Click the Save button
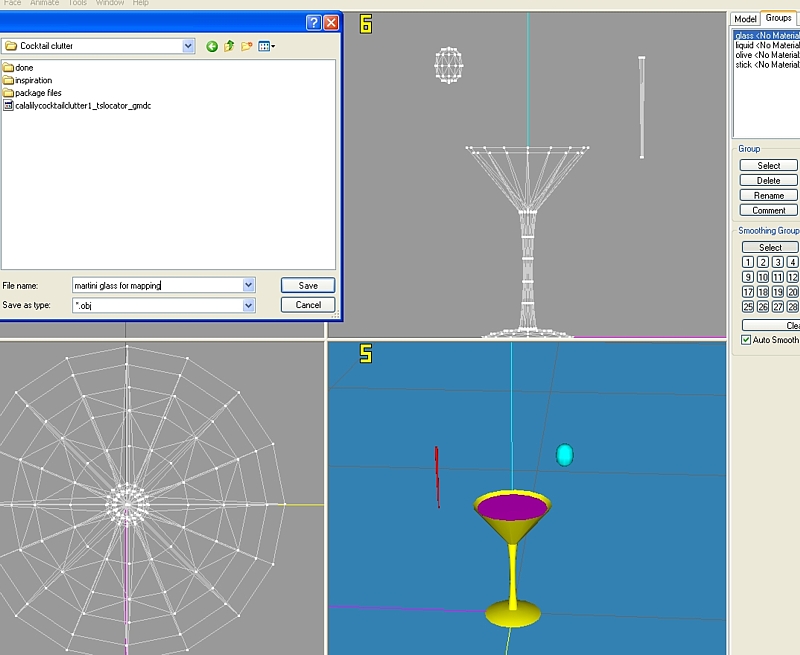800x655 pixels. pyautogui.click(x=308, y=285)
